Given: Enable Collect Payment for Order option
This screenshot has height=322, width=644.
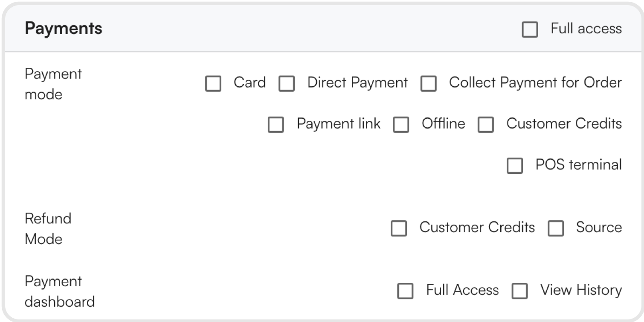Looking at the screenshot, I should coord(429,84).
